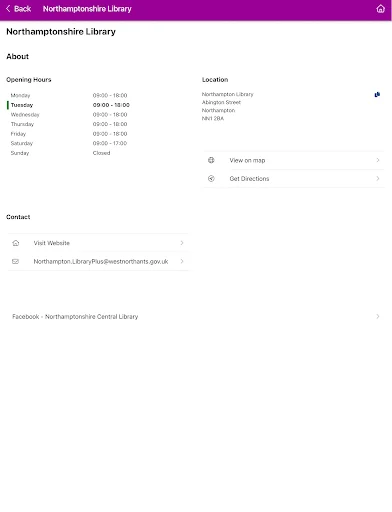The width and height of the screenshot is (392, 512).
Task: Open Visit Website link
Action: [x=98, y=243]
